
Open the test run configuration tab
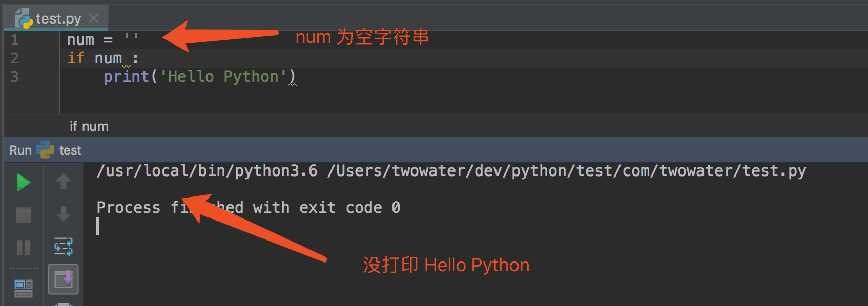70,150
